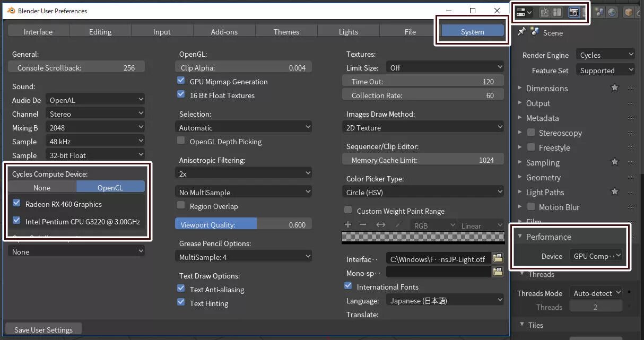Switch to the Interface tab
The image size is (644, 340).
coord(38,31)
